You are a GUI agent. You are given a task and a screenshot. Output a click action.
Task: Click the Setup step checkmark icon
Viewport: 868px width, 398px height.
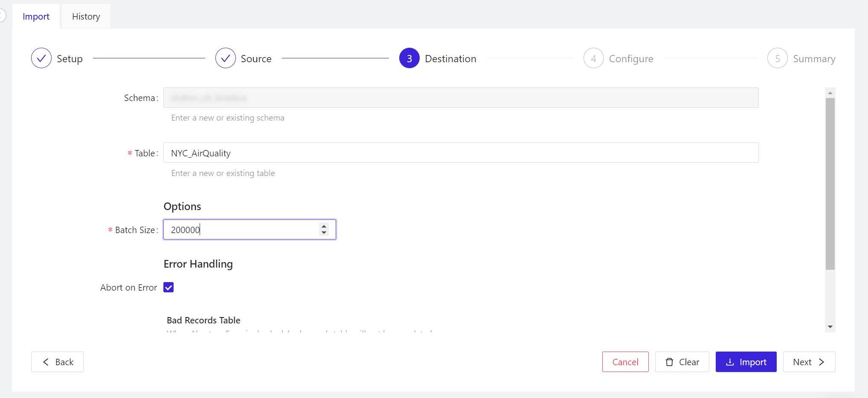click(x=41, y=58)
